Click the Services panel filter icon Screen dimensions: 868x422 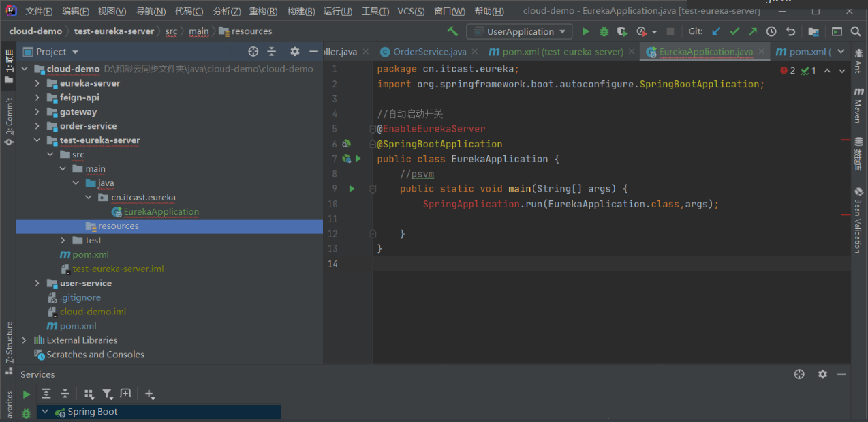tap(107, 393)
